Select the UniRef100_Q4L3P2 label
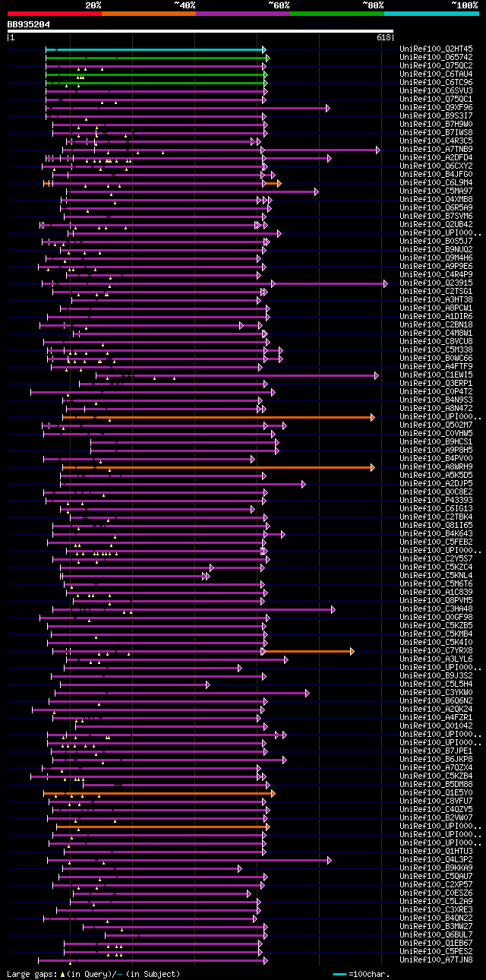Viewport: 486px width, 980px height. pyautogui.click(x=436, y=860)
